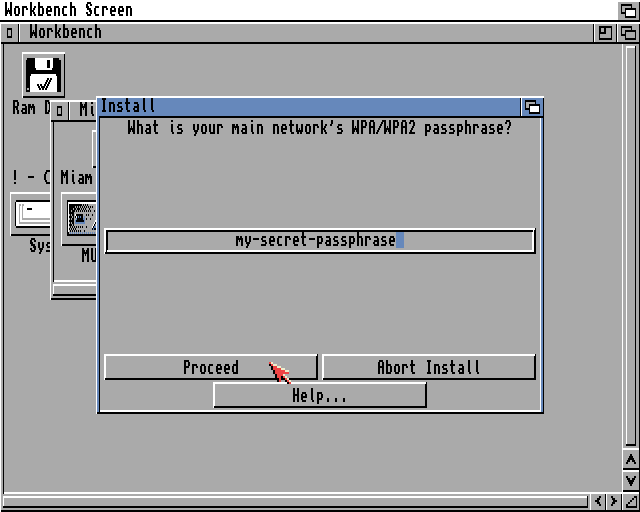Viewport: 640px width, 512px height.
Task: Click the Workbench window depth gadget
Action: [x=628, y=33]
